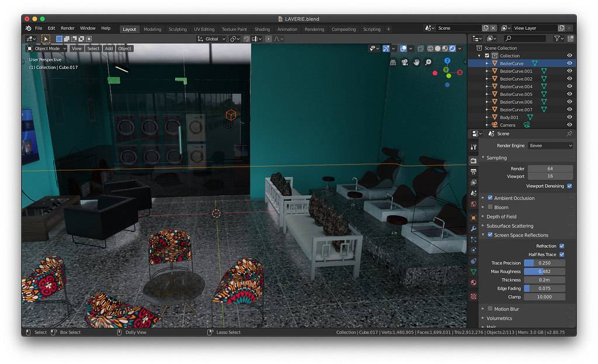This screenshot has width=598, height=364.
Task: Disable Ambient Occlusion checkbox
Action: [x=490, y=198]
